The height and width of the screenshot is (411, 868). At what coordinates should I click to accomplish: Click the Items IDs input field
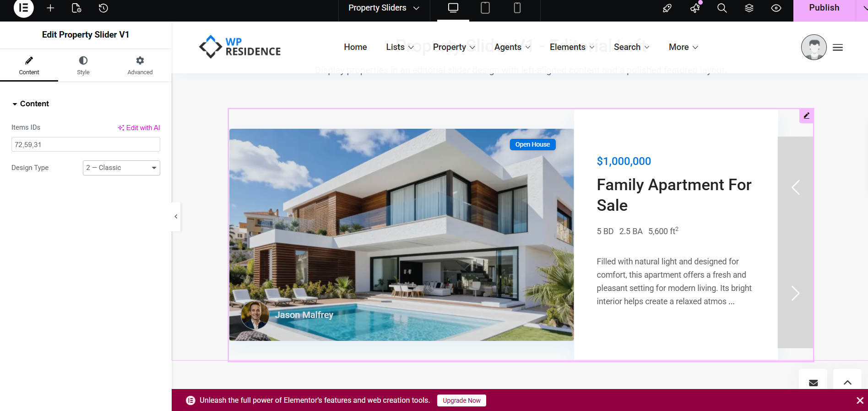86,144
